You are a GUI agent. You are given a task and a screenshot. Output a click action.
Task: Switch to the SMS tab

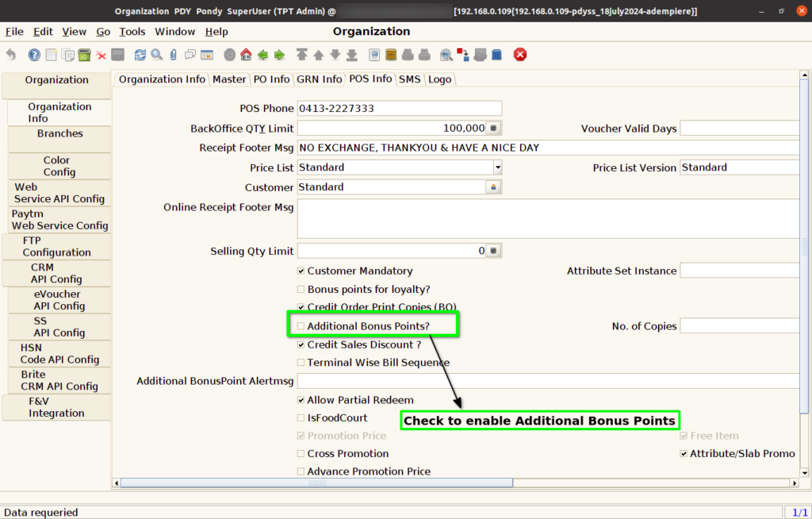(410, 79)
